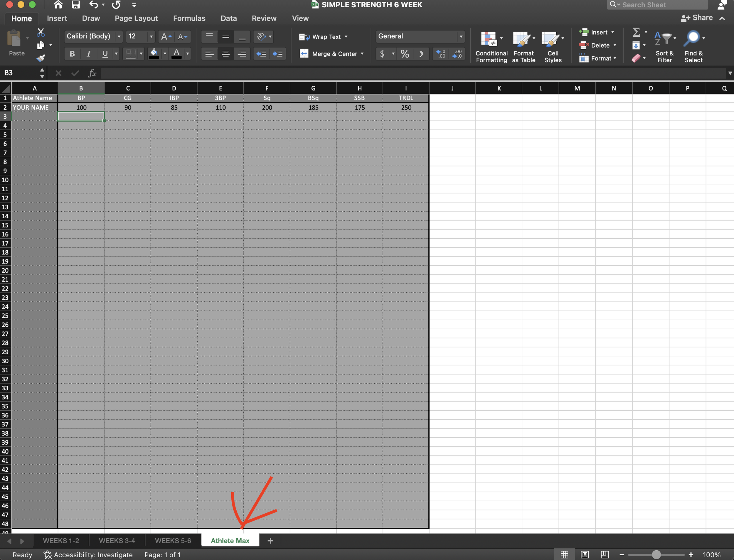The width and height of the screenshot is (734, 560).
Task: Click the Increase Indent icon
Action: click(277, 54)
